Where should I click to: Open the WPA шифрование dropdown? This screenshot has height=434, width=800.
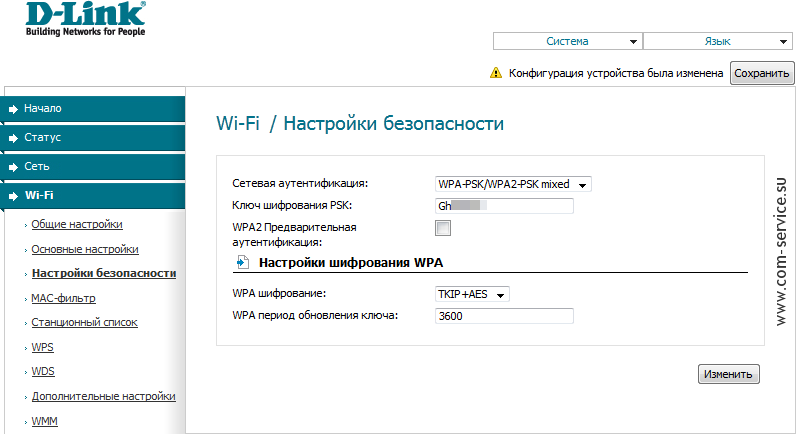point(472,294)
